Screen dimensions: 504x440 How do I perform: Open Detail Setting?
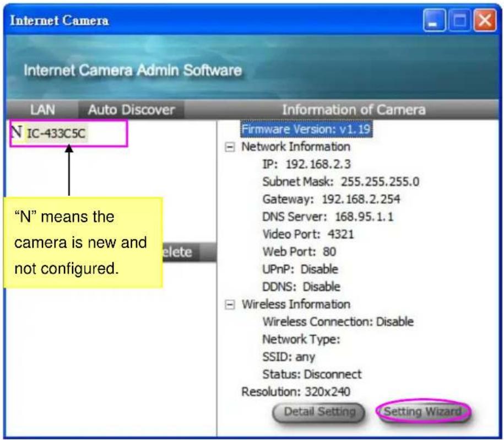319,412
